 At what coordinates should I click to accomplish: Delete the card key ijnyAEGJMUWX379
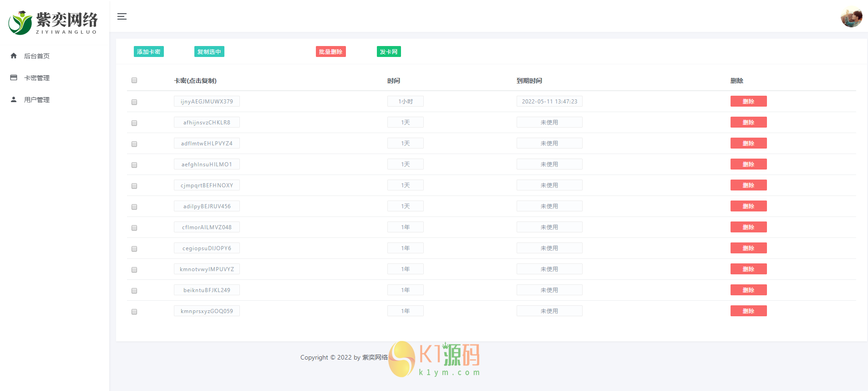click(748, 101)
